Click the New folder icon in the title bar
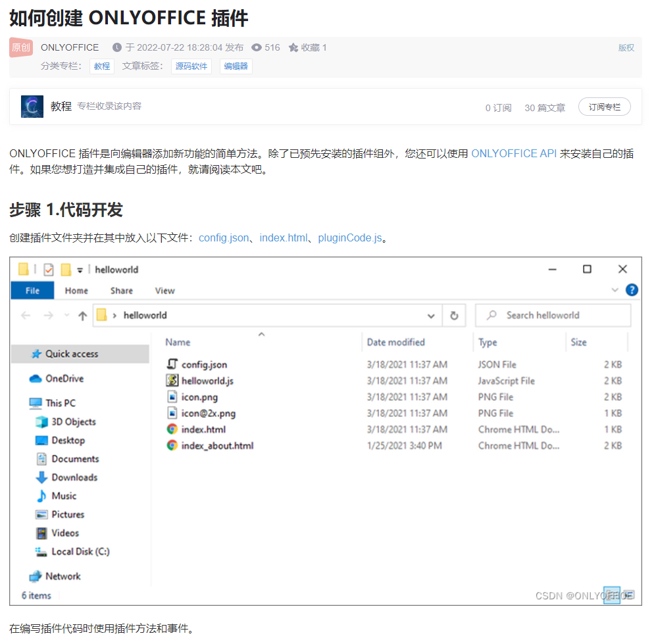The image size is (656, 644). click(x=66, y=270)
